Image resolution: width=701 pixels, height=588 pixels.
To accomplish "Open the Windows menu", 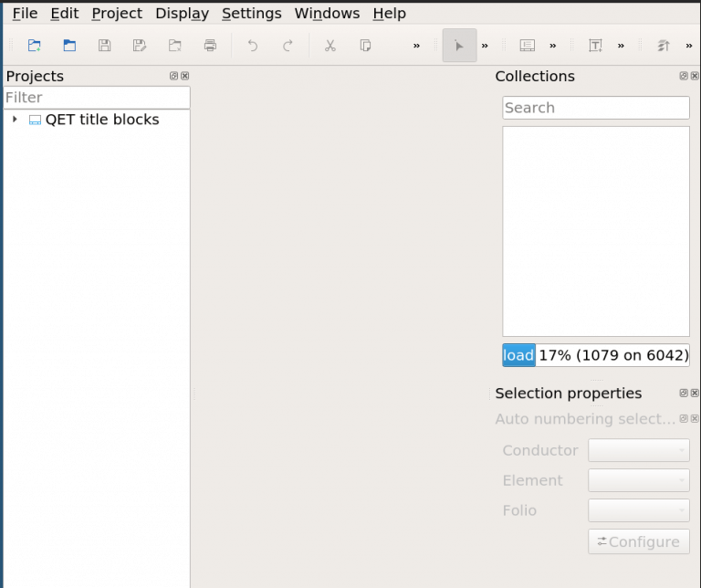I will pos(327,14).
